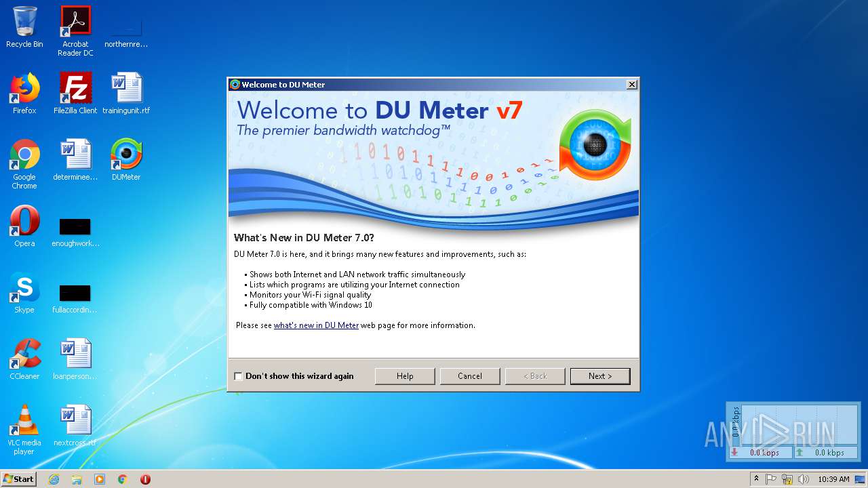Viewport: 868px width, 488px height.
Task: Close the Welcome to DU Meter dialog
Action: pos(631,85)
